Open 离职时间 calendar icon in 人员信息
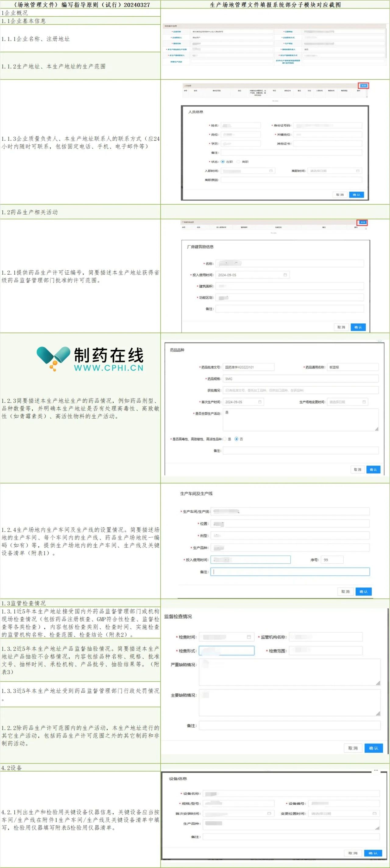 point(358,171)
